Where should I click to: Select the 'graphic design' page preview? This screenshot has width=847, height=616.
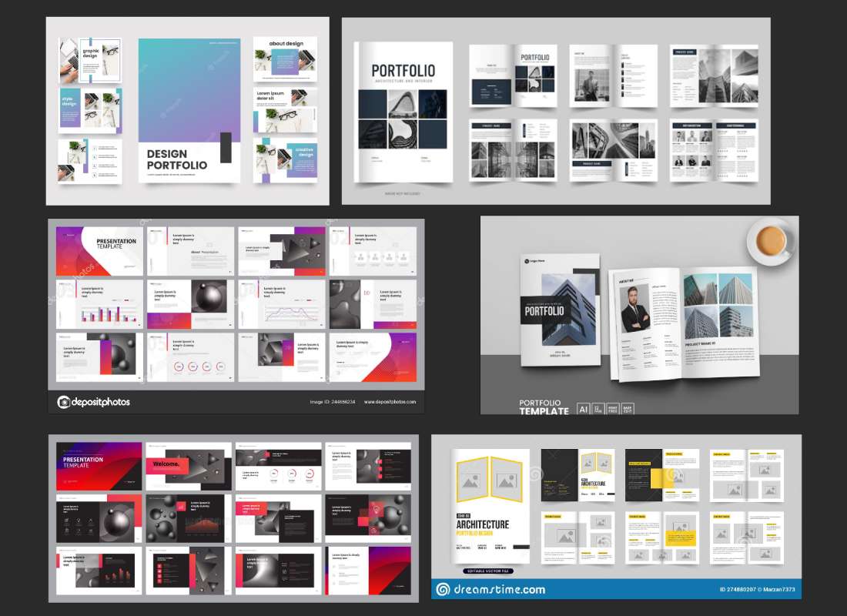tap(90, 60)
